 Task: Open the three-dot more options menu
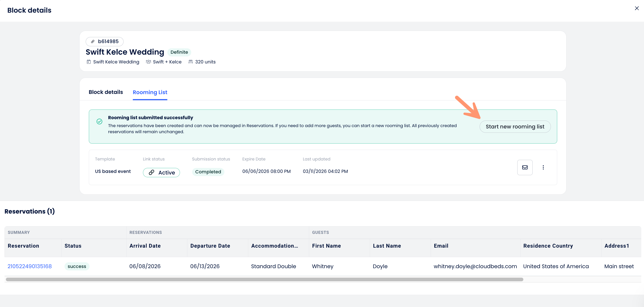543,167
